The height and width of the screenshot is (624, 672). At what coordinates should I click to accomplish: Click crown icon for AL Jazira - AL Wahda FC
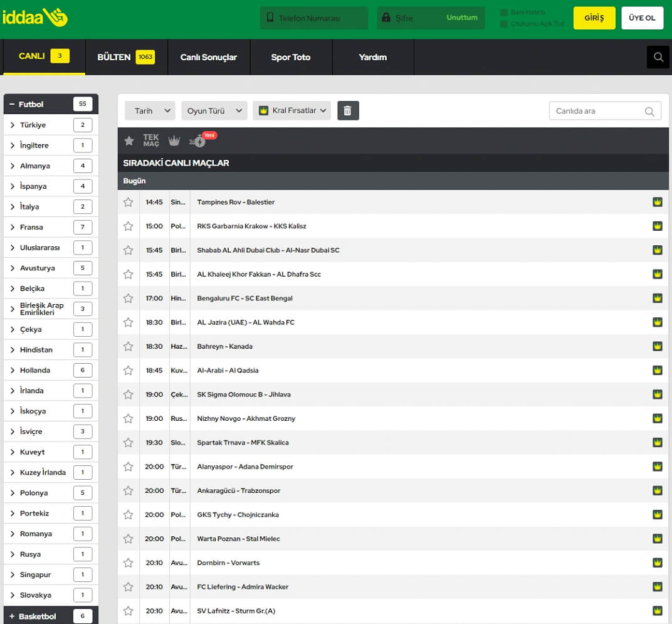(658, 322)
